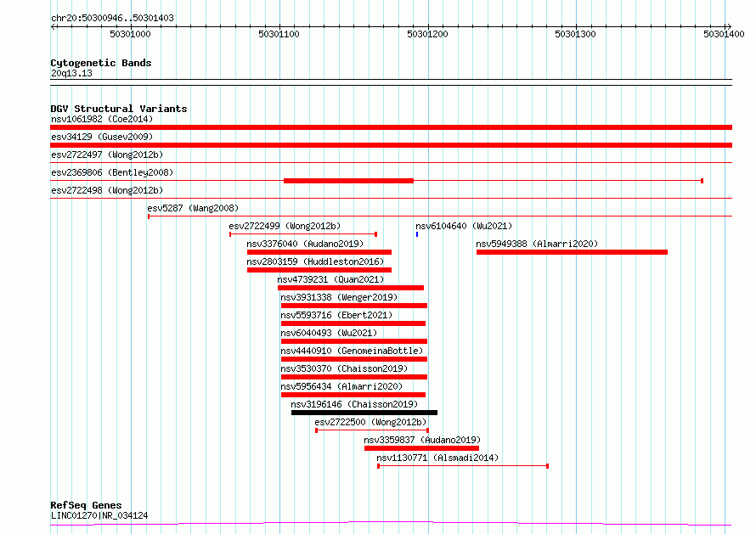Click the right arrow end of the ruler
756x534 pixels.
click(x=729, y=26)
